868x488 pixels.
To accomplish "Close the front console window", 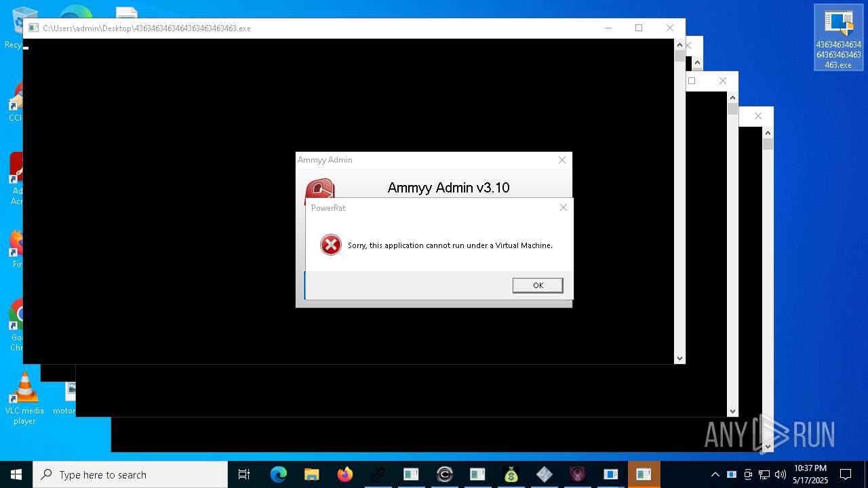I will 670,28.
